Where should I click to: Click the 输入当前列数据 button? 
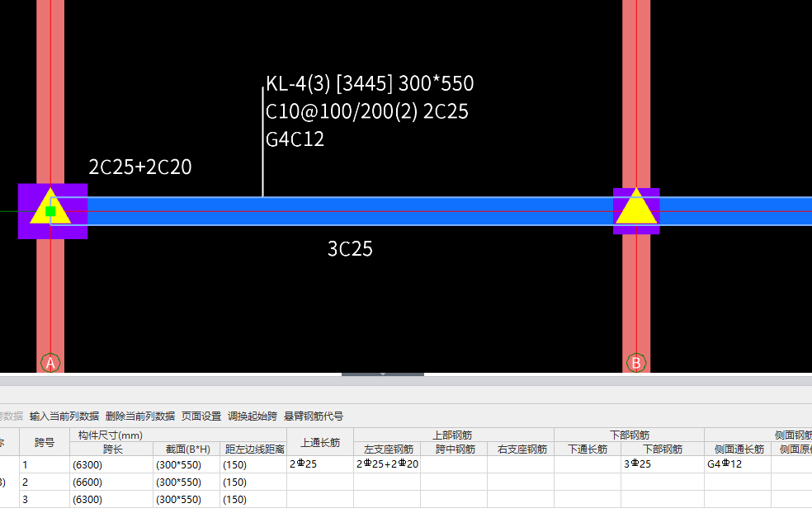pos(64,416)
